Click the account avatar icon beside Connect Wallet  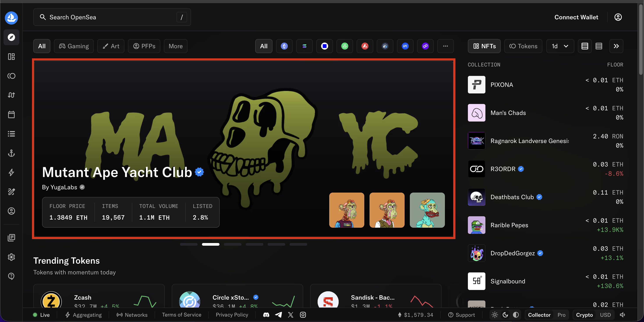pos(618,17)
